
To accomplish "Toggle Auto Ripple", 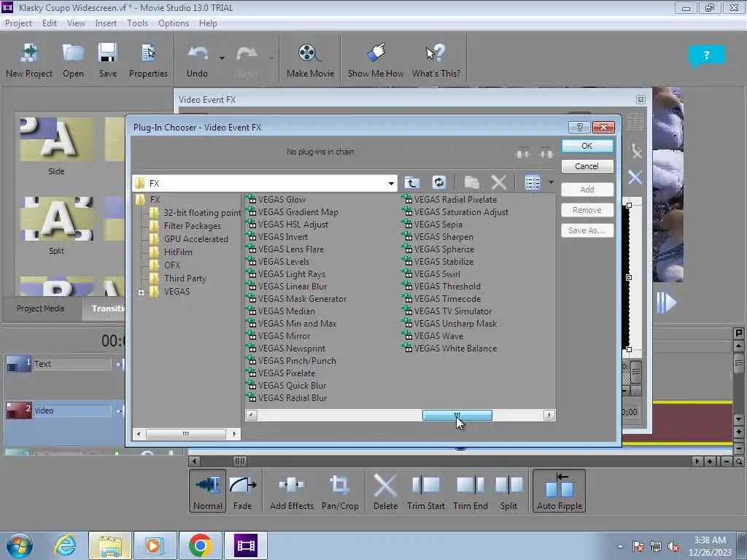I will pos(560,491).
